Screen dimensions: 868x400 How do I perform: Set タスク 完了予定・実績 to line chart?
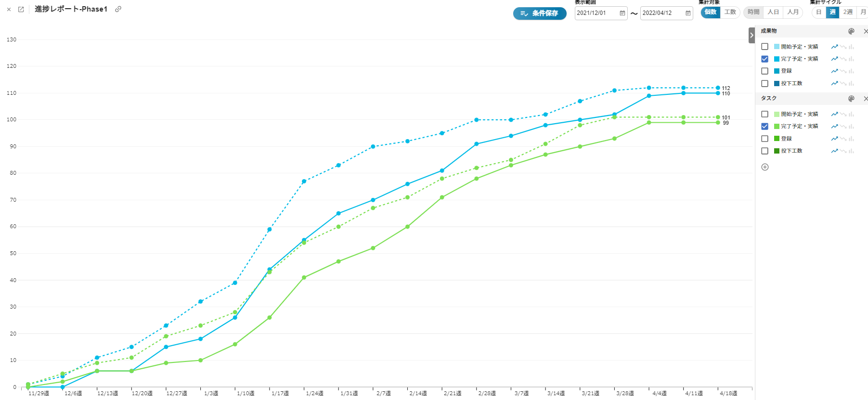(x=834, y=126)
